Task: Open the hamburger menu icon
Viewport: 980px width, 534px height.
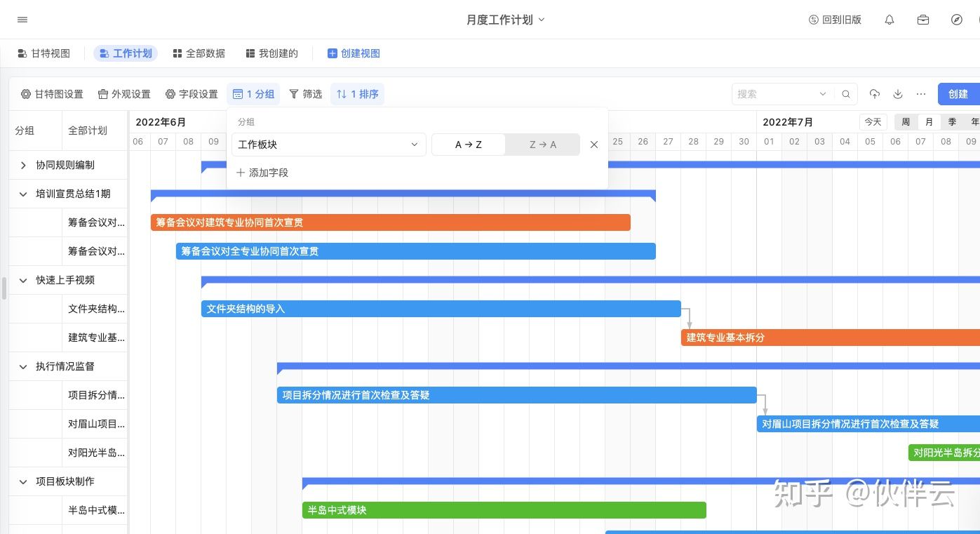Action: pyautogui.click(x=22, y=20)
